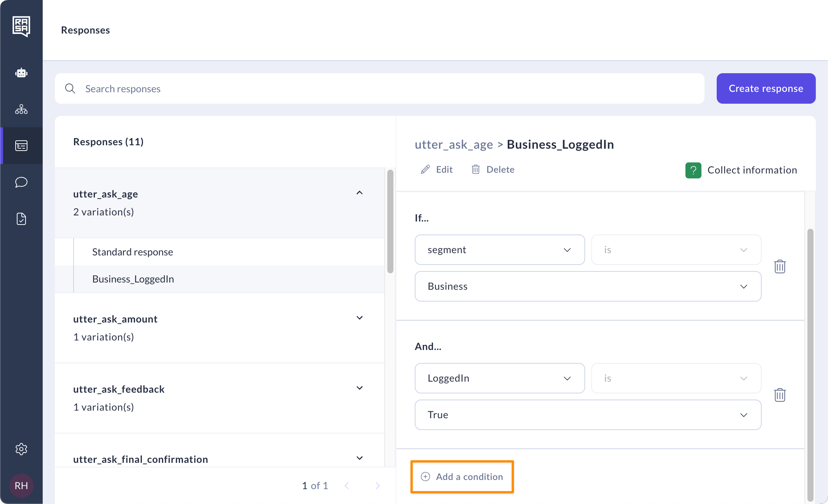Viewport: 828px width, 504px height.
Task: Click the Create response button
Action: point(766,88)
